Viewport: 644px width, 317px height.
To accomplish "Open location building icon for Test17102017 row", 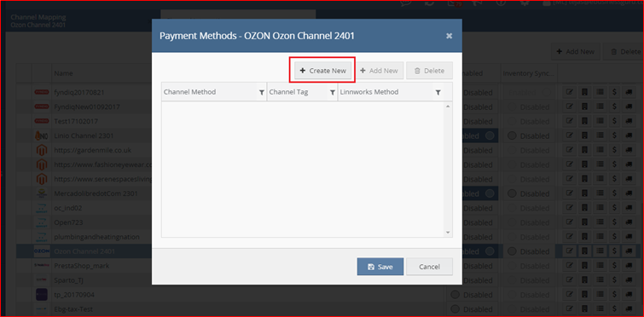I will pos(584,121).
